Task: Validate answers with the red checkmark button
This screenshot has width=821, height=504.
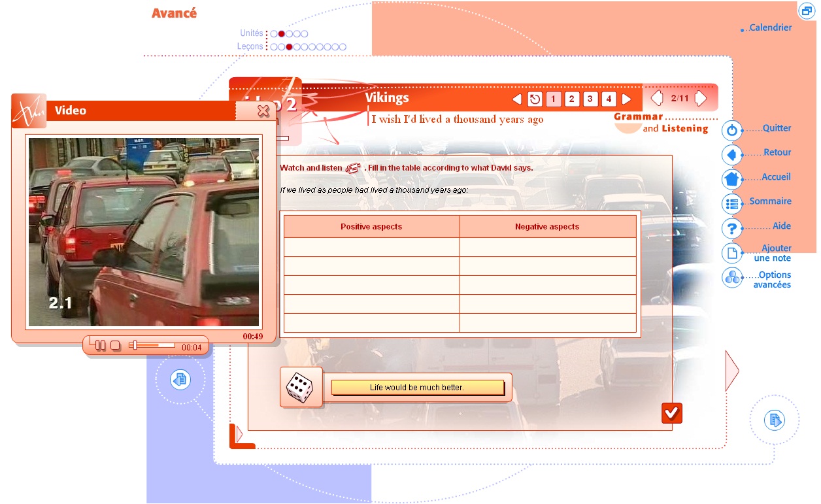Action: click(671, 413)
